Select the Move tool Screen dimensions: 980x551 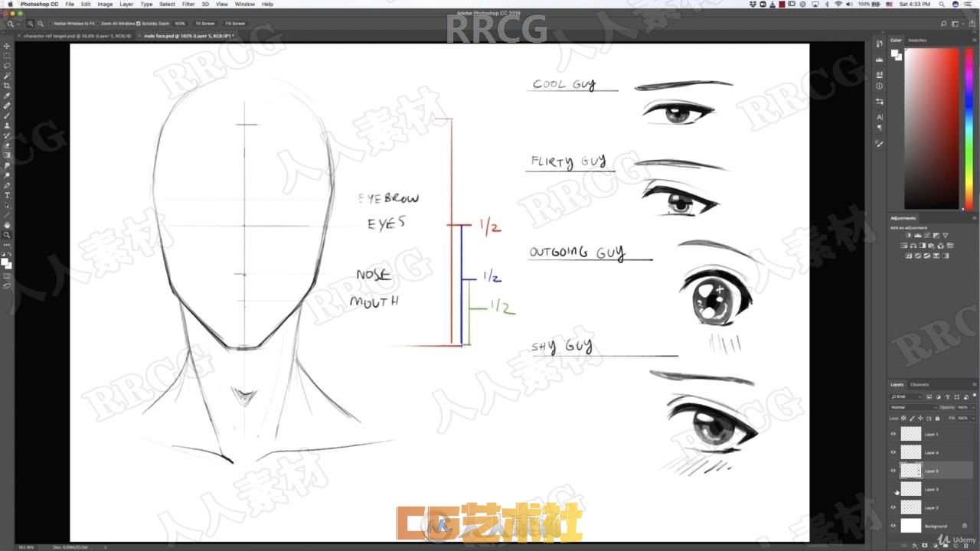(x=8, y=46)
